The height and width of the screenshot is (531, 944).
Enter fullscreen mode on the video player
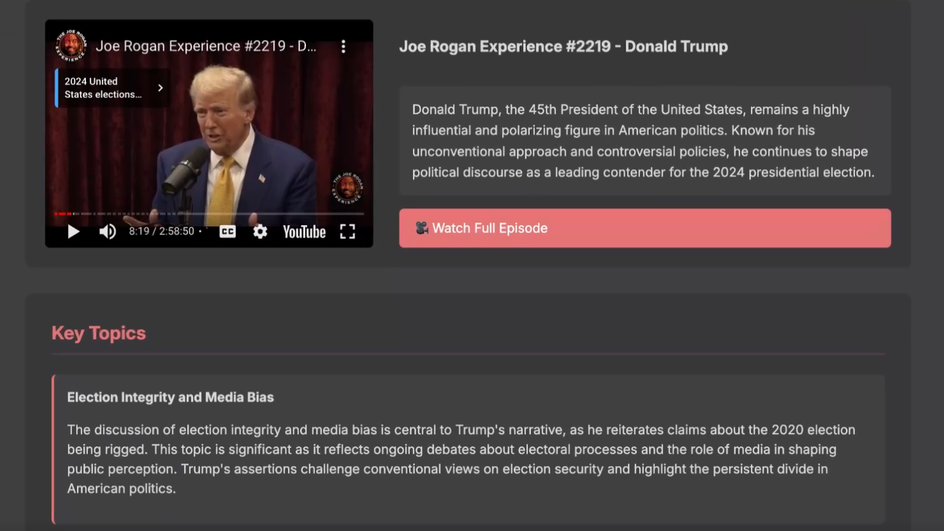click(347, 232)
